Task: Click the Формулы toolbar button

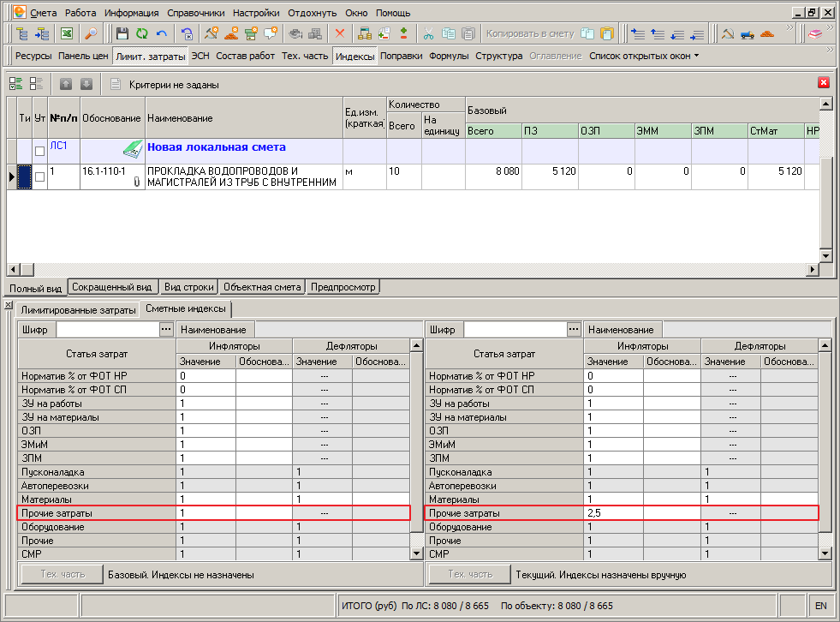Action: click(449, 56)
